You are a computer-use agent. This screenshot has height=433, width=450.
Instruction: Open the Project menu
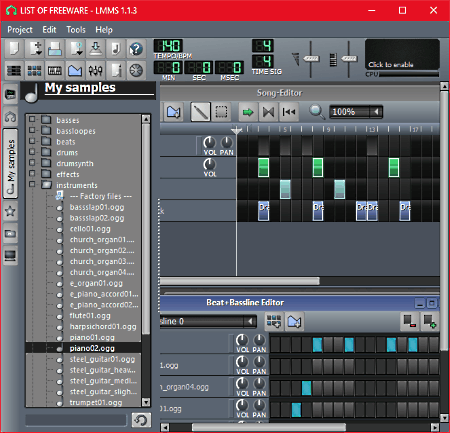click(20, 30)
